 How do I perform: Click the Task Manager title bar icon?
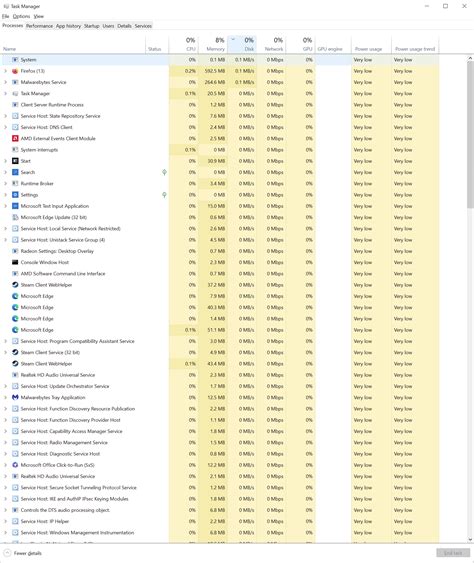coord(6,6)
